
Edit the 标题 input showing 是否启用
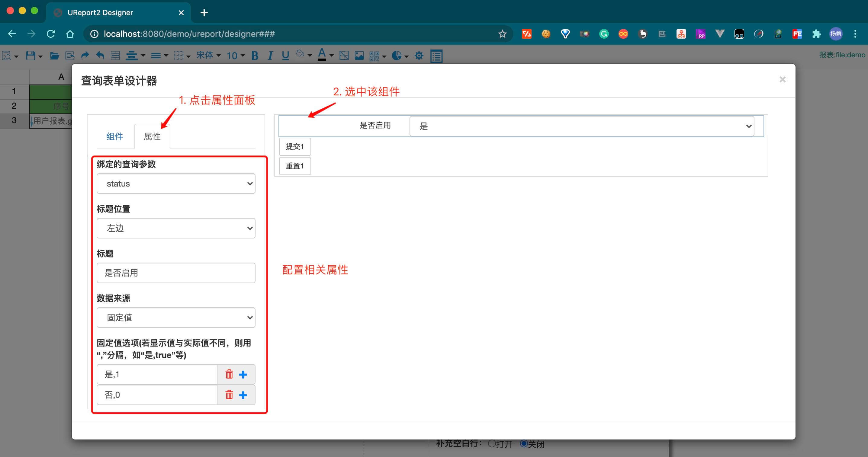(175, 273)
